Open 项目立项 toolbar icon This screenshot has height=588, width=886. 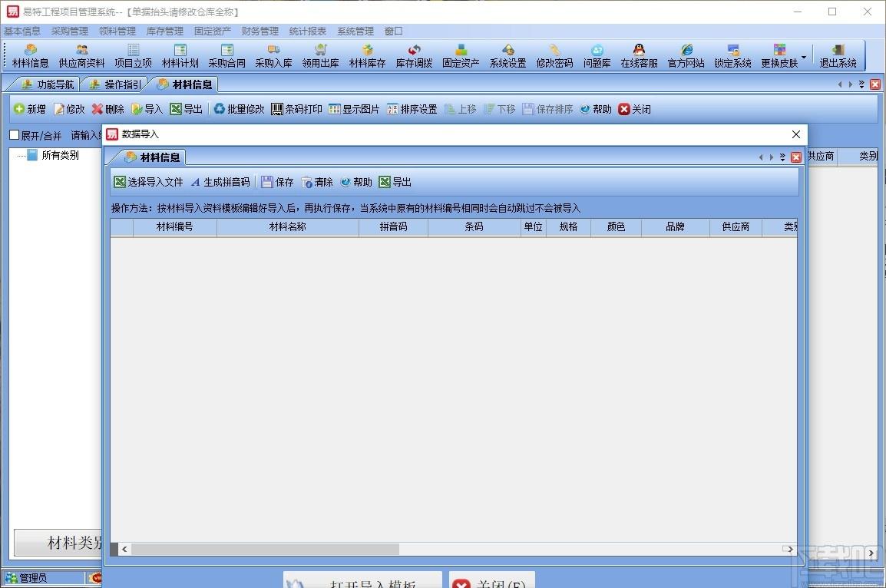pos(134,56)
